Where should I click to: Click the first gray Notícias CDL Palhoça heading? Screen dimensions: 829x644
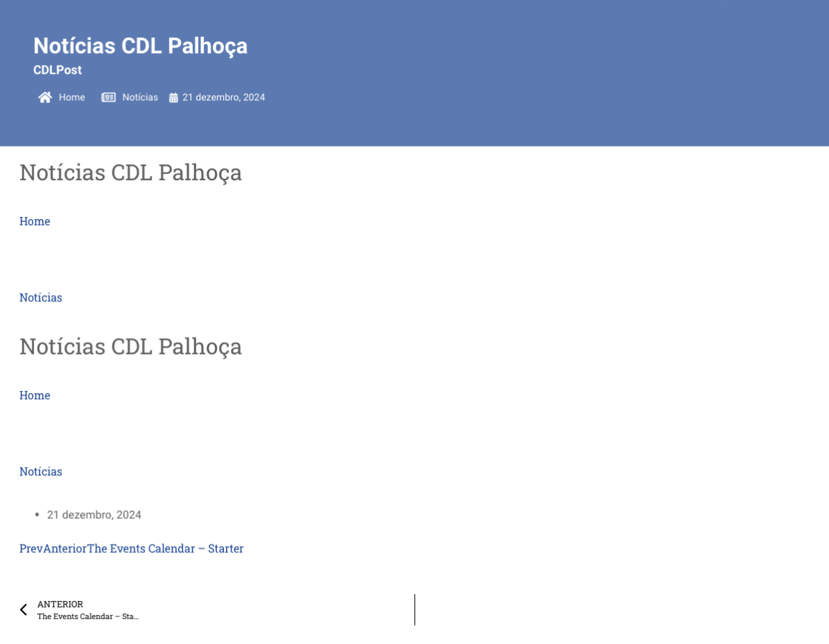point(131,173)
